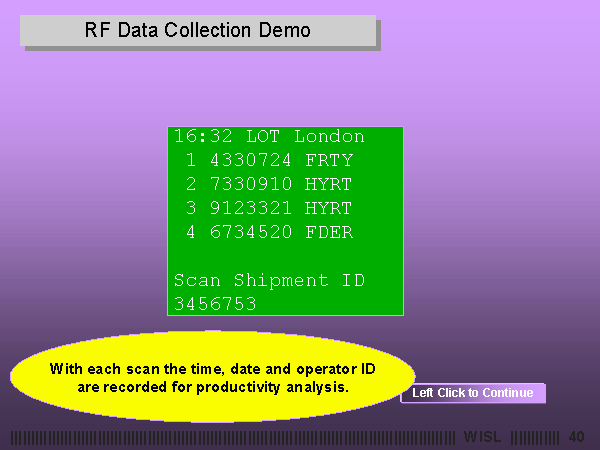Select shipment row 1 4330724 FRTY
This screenshot has width=600, height=450.
269,160
